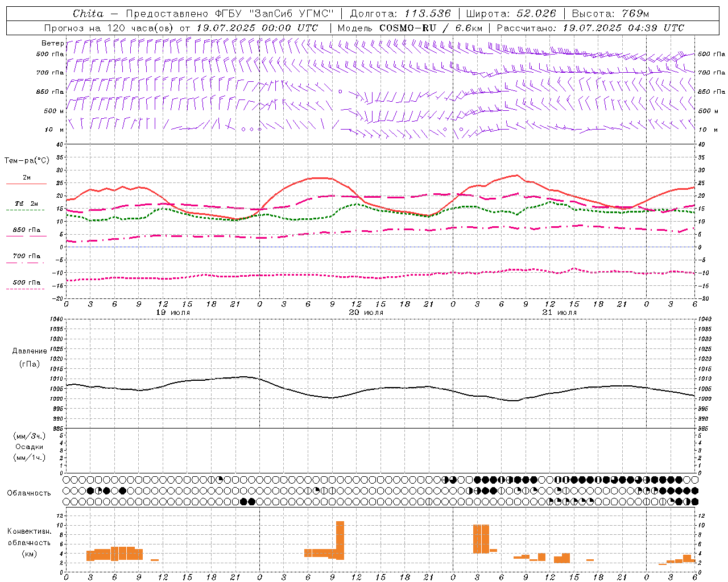Click the 850 гПа temperature legend line sample

click(x=26, y=236)
